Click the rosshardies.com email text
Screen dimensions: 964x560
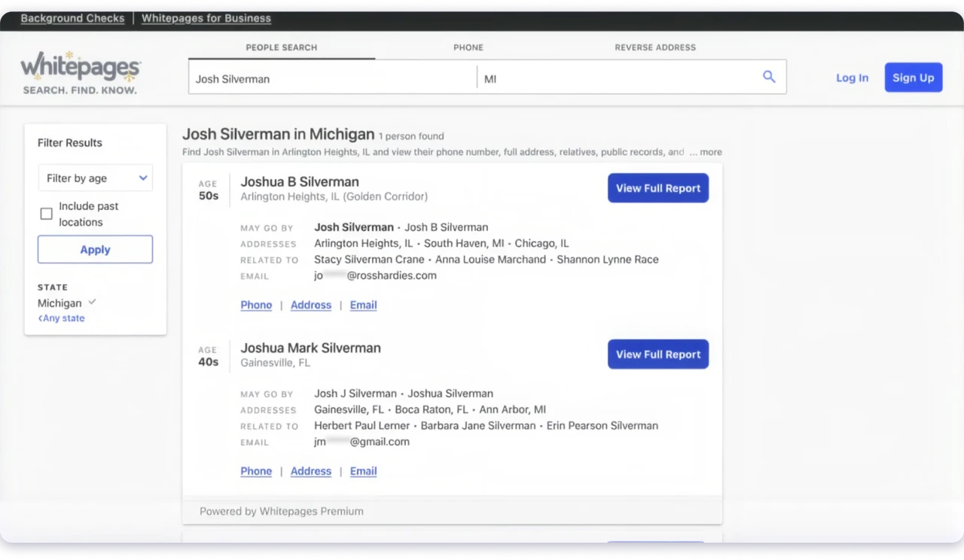point(375,275)
